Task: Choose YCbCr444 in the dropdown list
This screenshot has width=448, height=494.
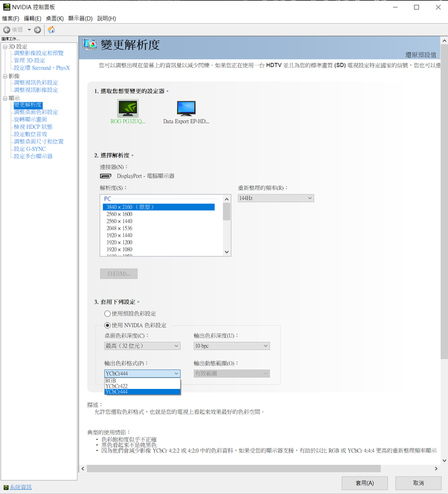Action: click(142, 391)
